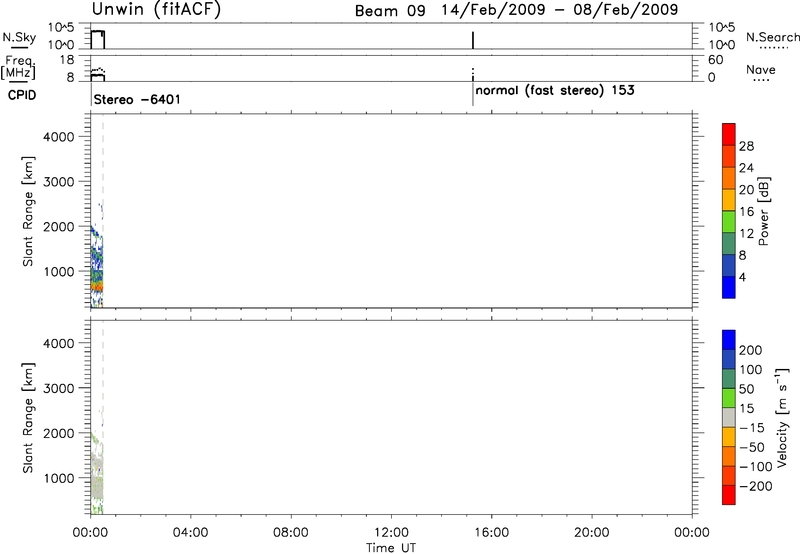Click the gray velocity echo patch in velocity panel

pos(97,485)
